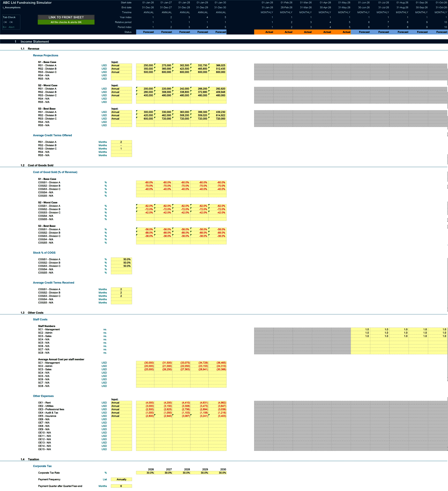Click the 'Average Annual Cost per staff member' label

coord(61,359)
